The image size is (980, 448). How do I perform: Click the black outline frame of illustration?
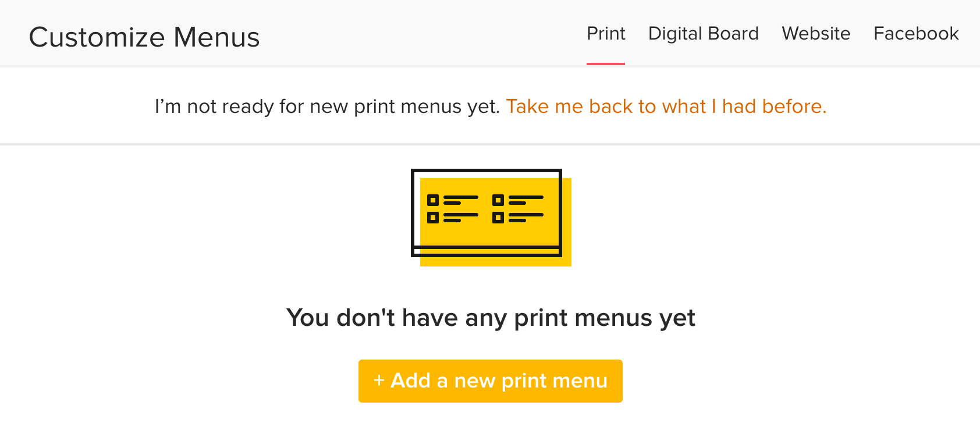(487, 170)
